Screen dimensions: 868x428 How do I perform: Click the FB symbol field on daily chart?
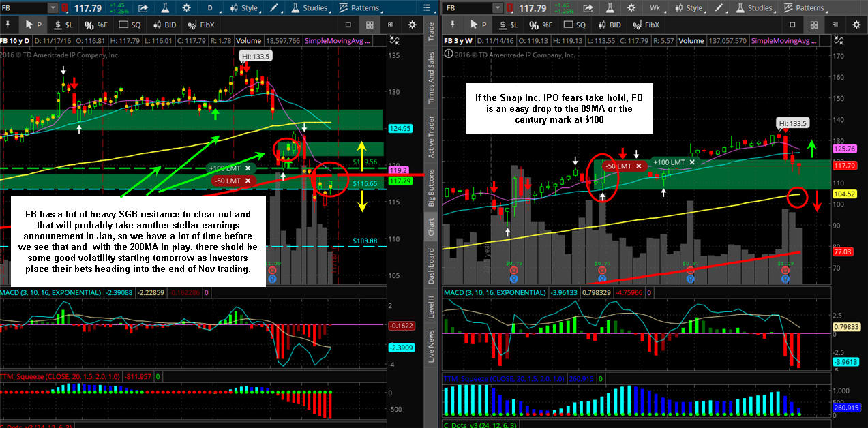[24, 8]
